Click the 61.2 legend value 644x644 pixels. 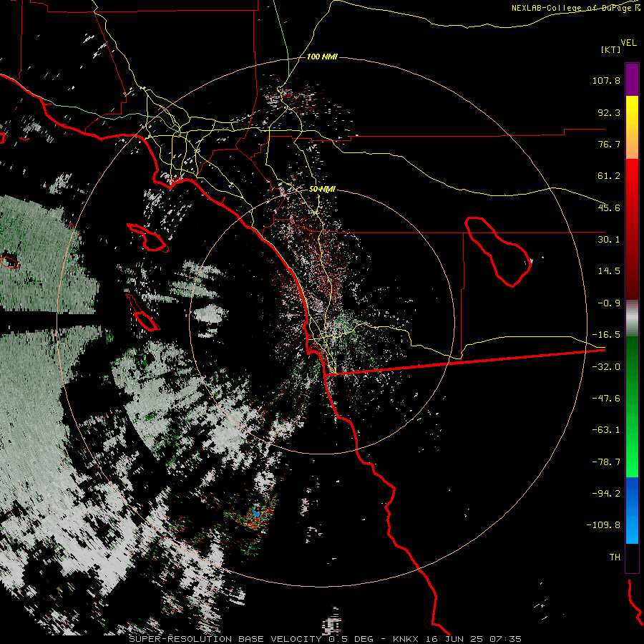(x=609, y=176)
